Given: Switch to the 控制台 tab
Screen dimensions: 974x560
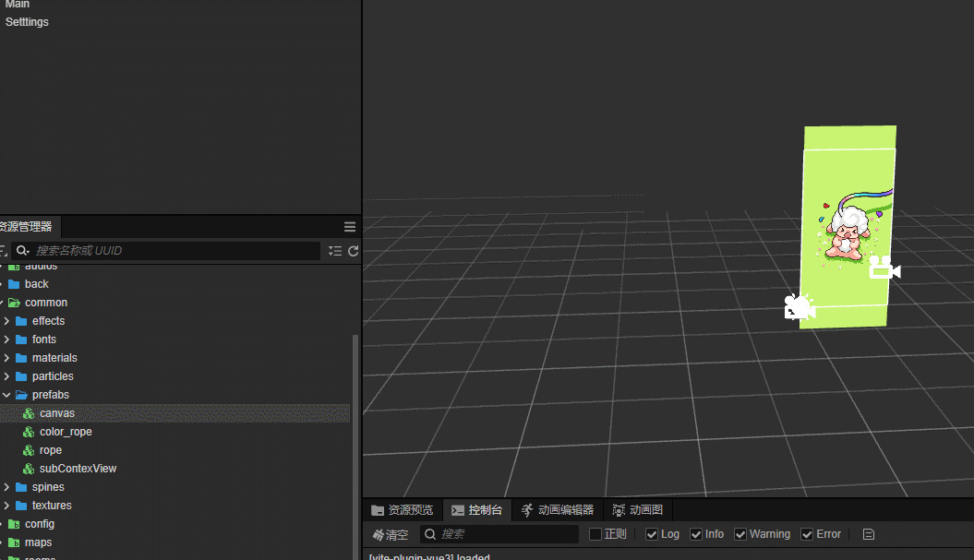Looking at the screenshot, I should click(477, 510).
